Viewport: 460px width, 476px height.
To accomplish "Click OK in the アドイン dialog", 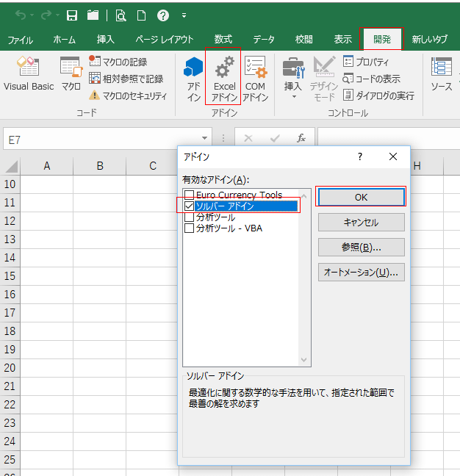I will [361, 197].
